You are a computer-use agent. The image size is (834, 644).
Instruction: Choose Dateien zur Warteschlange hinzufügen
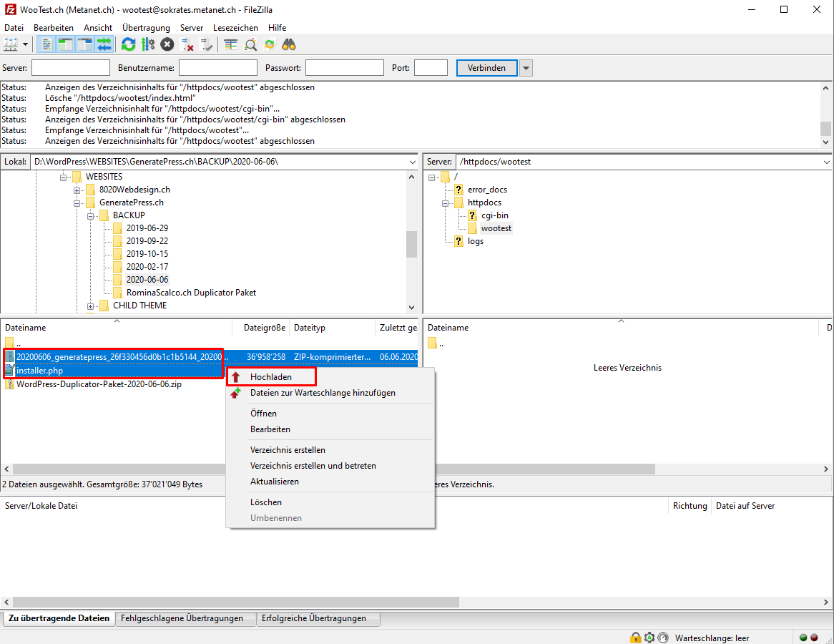pos(330,393)
